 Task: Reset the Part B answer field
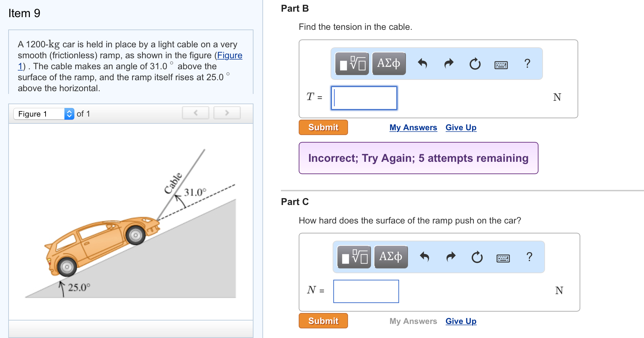tap(475, 64)
